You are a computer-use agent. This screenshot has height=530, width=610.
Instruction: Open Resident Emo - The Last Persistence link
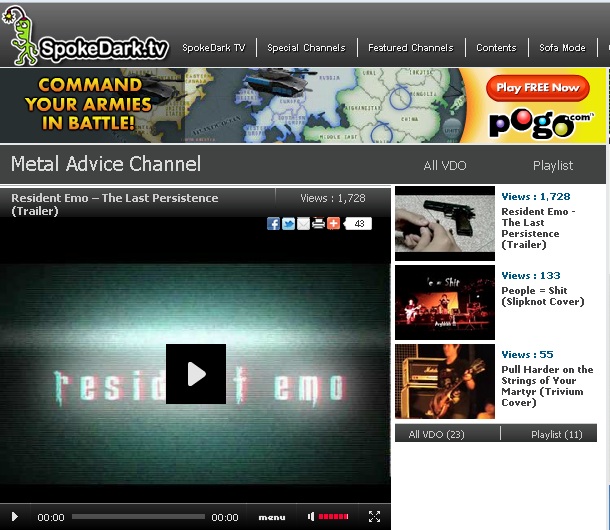(x=538, y=228)
